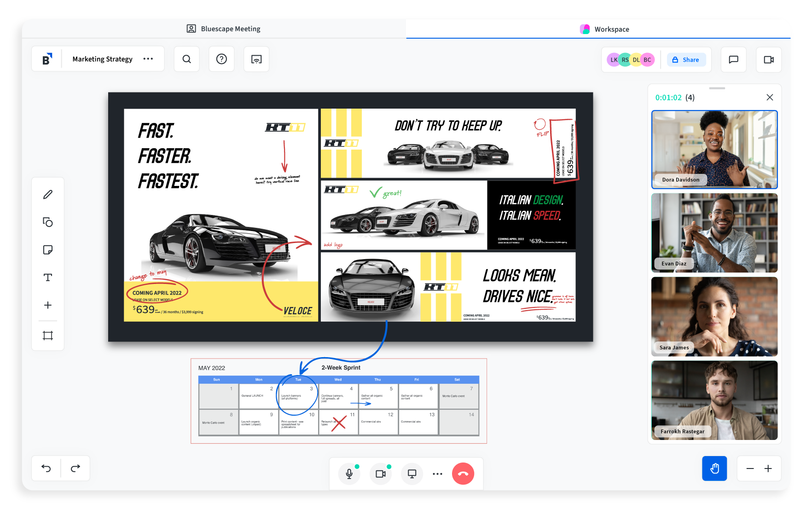812x509 pixels.
Task: Click the frame/canvas tool icon
Action: point(48,335)
